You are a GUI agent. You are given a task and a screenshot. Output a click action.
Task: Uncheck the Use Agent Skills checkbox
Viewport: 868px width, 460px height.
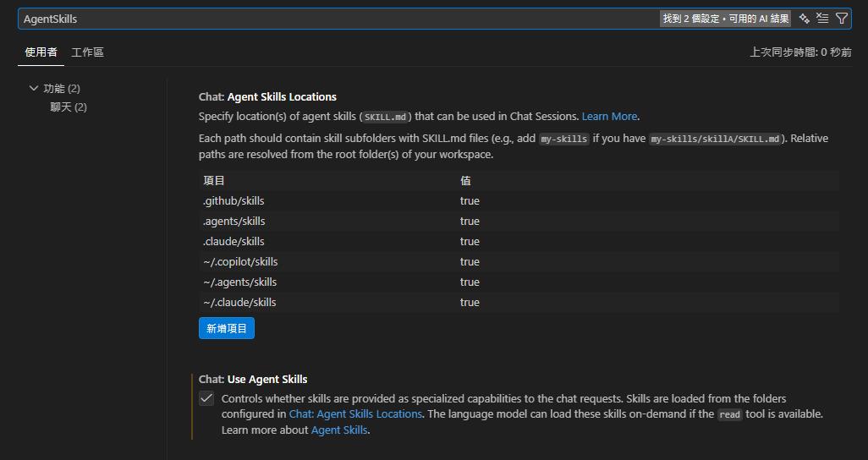[206, 399]
